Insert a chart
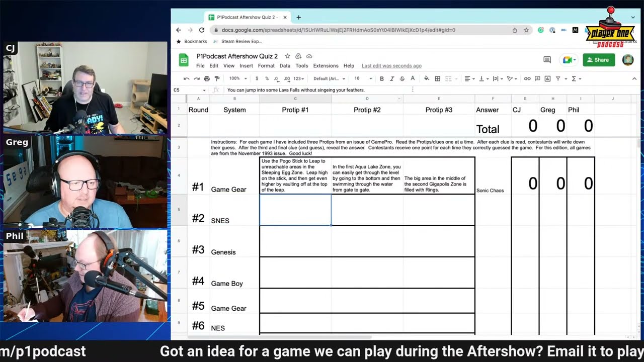Screen dimensions: 644x362 click(547, 78)
